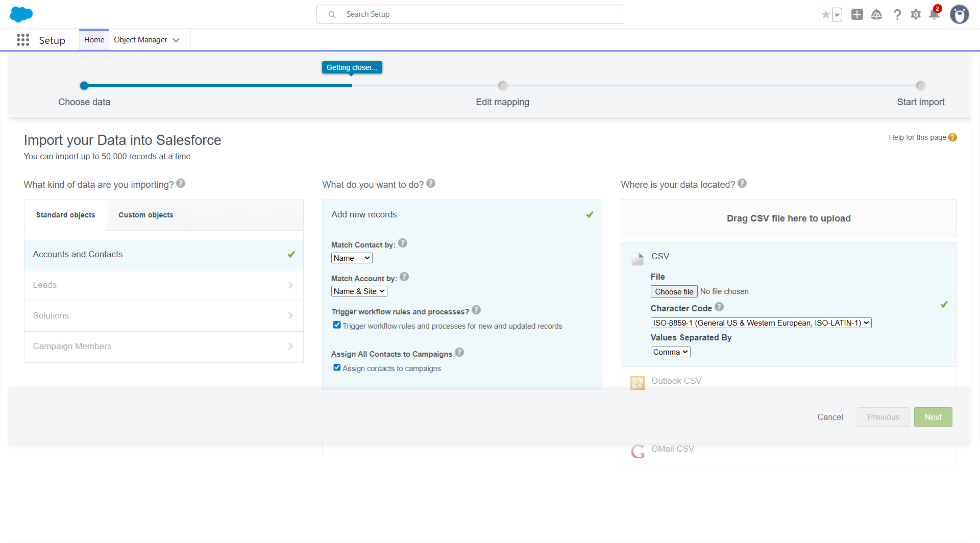Open the Object Manager tab
Viewport: 980px width, 543px height.
pos(140,40)
